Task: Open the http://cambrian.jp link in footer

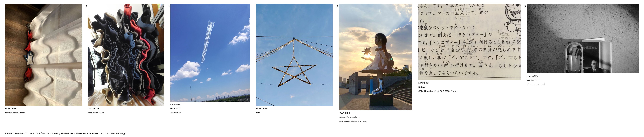Action: [115, 133]
